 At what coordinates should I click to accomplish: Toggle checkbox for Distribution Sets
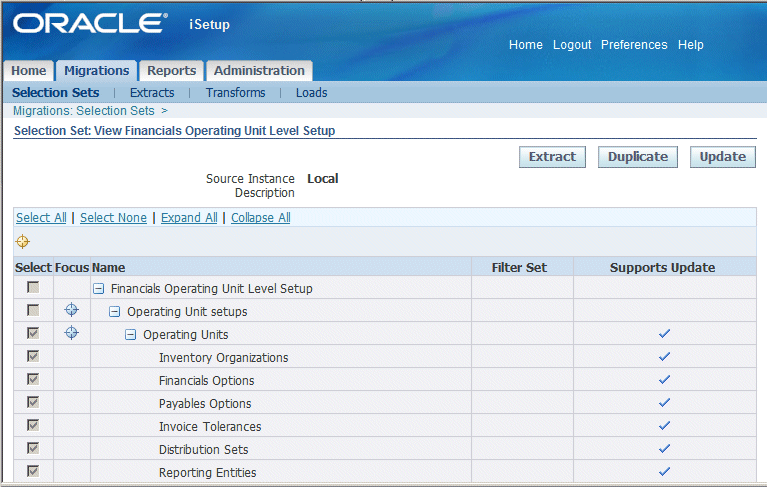point(33,448)
